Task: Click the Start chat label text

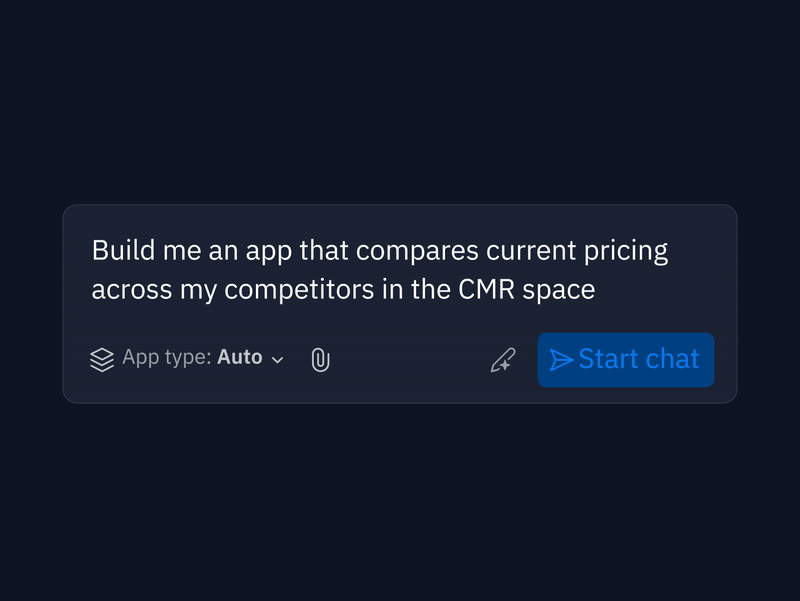Action: click(x=638, y=359)
